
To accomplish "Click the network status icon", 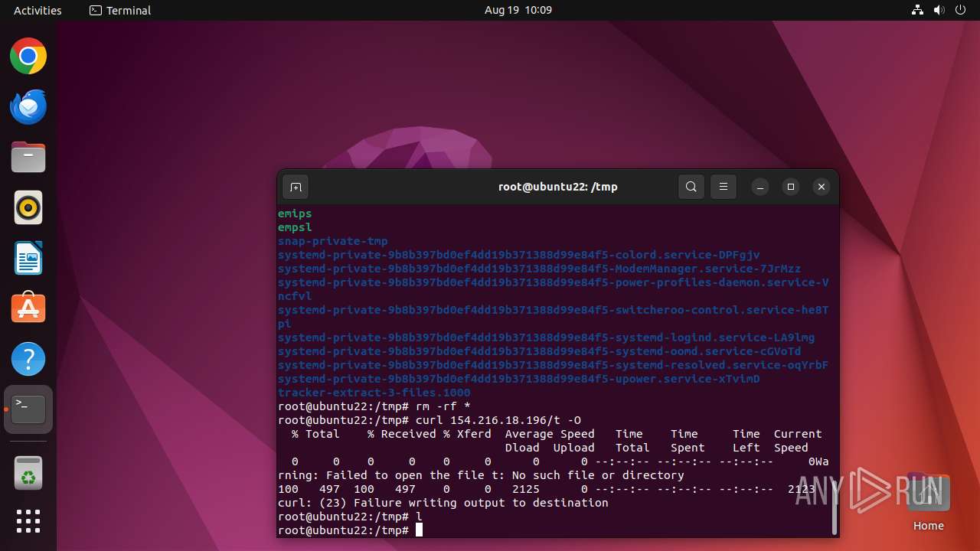I will [x=917, y=10].
